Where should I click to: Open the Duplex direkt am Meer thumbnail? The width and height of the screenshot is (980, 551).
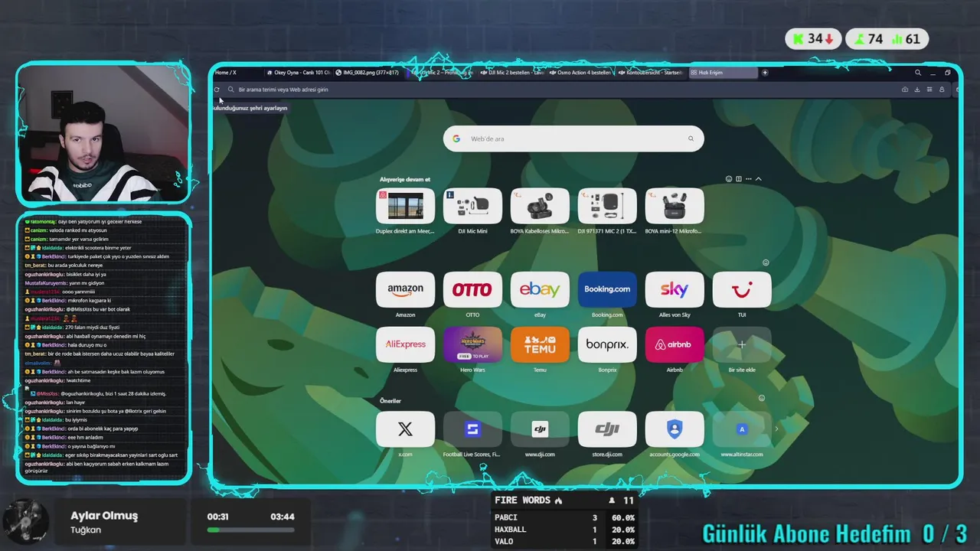405,206
